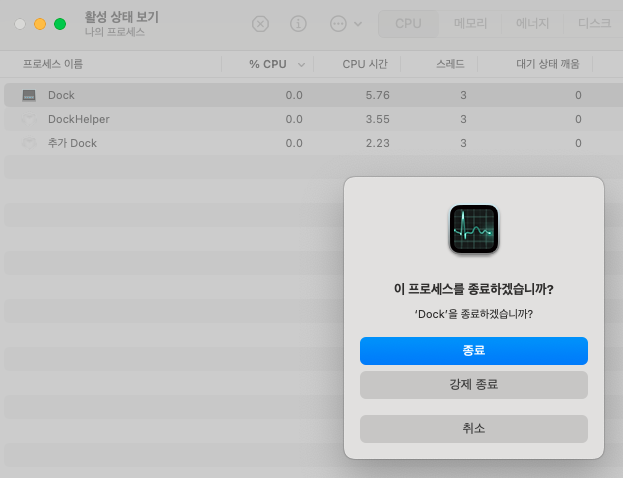
Task: Click the 종료 button in dialog
Action: (x=474, y=351)
